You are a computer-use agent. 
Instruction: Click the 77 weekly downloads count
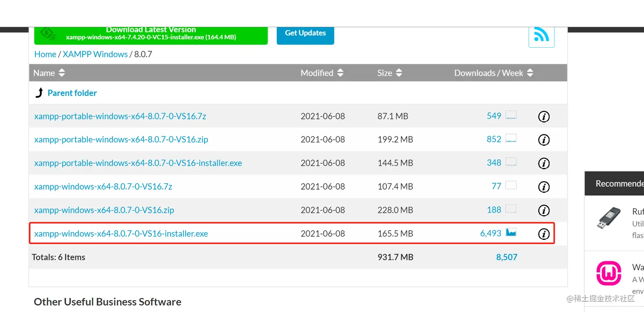click(x=497, y=186)
